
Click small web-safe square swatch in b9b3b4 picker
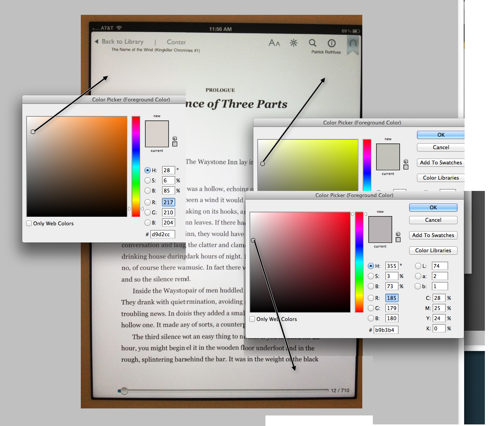(398, 240)
